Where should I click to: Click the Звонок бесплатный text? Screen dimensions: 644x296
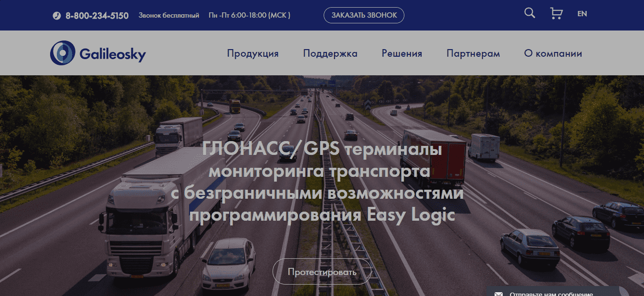(x=169, y=16)
